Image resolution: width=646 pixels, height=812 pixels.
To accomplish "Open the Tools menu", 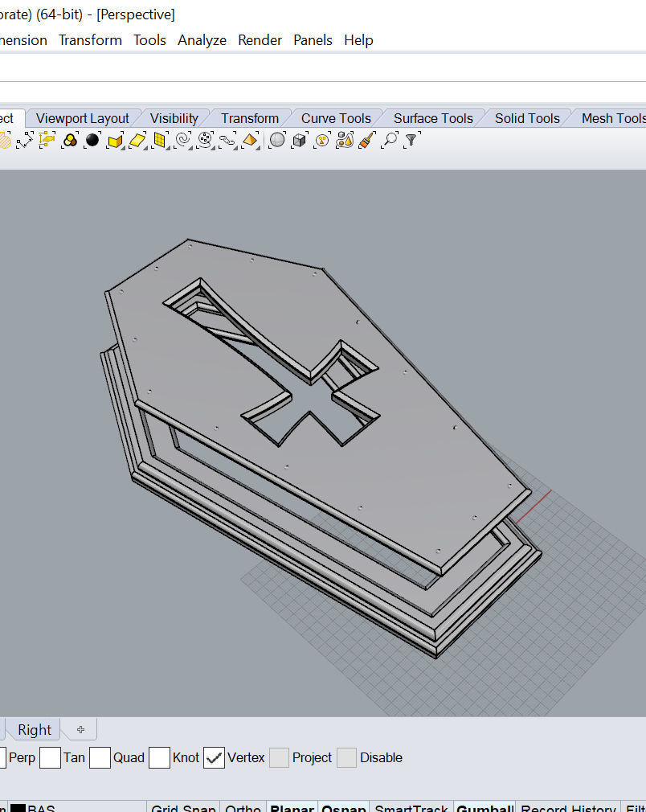I will tap(149, 40).
